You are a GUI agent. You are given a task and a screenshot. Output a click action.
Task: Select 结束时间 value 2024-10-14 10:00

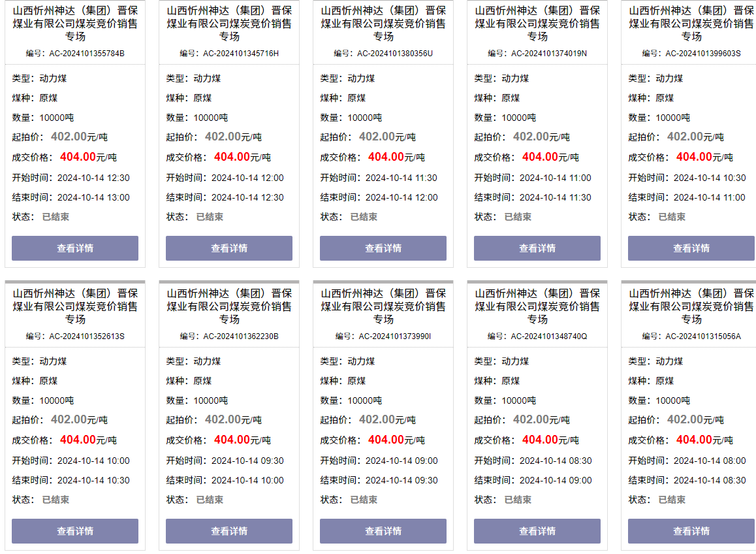click(247, 480)
